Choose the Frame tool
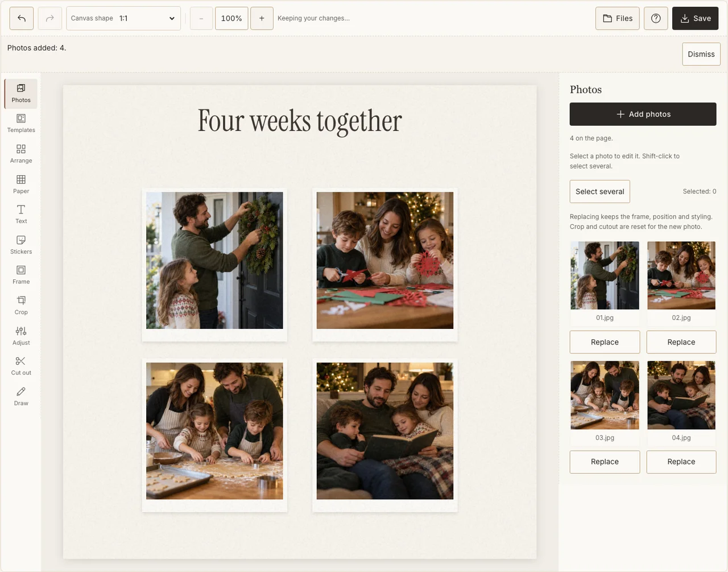The image size is (728, 572). 21,275
